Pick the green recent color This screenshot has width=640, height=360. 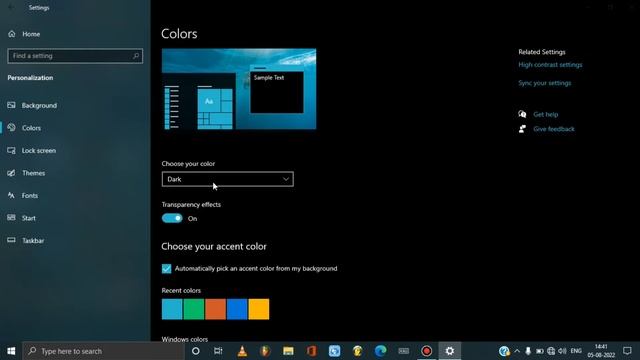pos(193,309)
